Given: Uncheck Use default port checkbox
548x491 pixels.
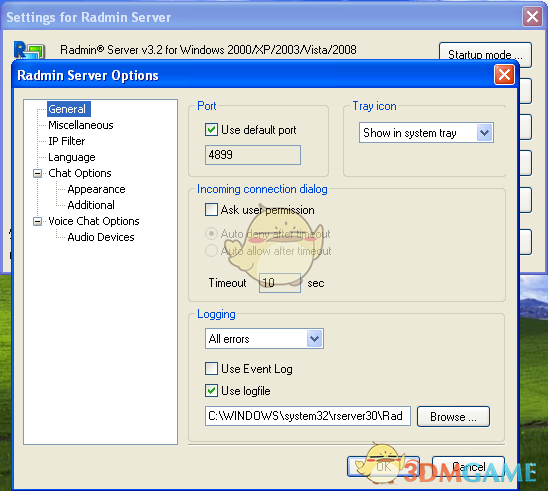Looking at the screenshot, I should (x=211, y=130).
